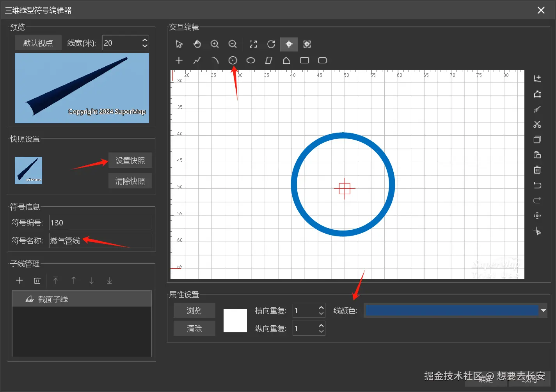Move sub-line down one level

coord(92,280)
